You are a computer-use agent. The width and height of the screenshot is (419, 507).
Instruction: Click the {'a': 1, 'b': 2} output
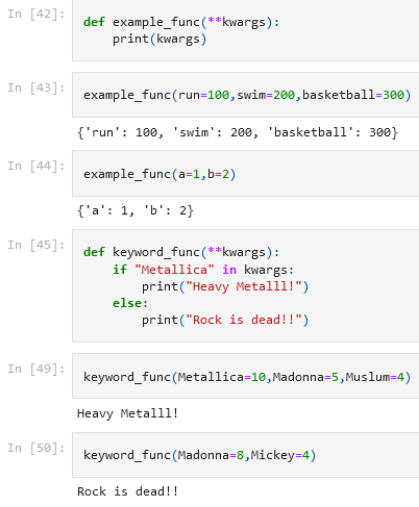tap(135, 211)
